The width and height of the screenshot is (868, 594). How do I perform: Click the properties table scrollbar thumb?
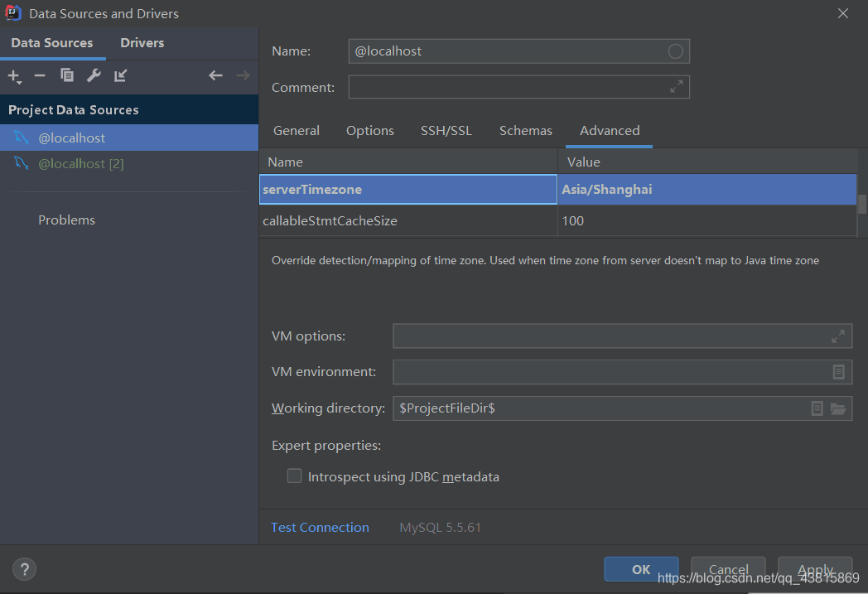point(862,204)
